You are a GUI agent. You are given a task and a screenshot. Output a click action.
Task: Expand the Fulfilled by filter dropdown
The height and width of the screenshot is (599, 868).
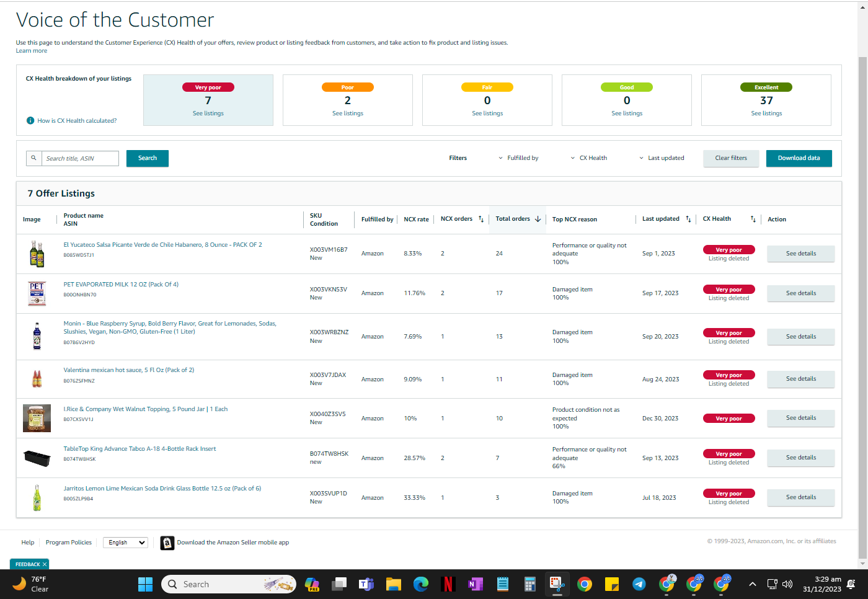click(x=518, y=158)
